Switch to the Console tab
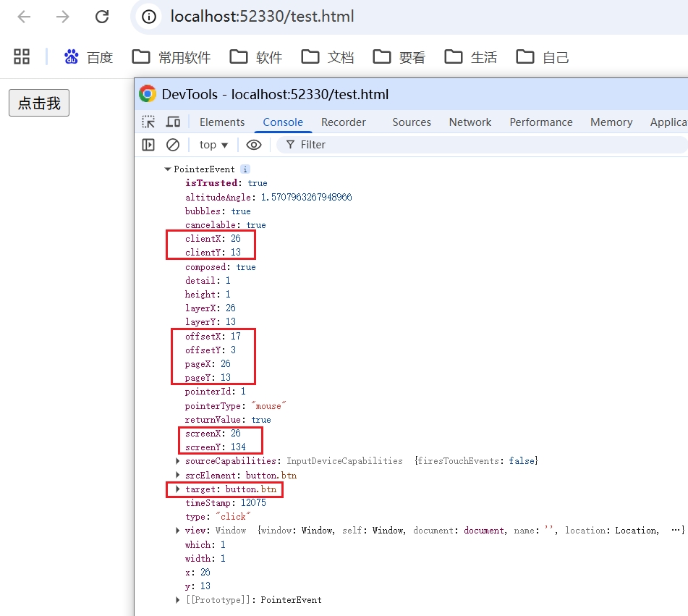This screenshot has width=688, height=616. click(x=283, y=122)
